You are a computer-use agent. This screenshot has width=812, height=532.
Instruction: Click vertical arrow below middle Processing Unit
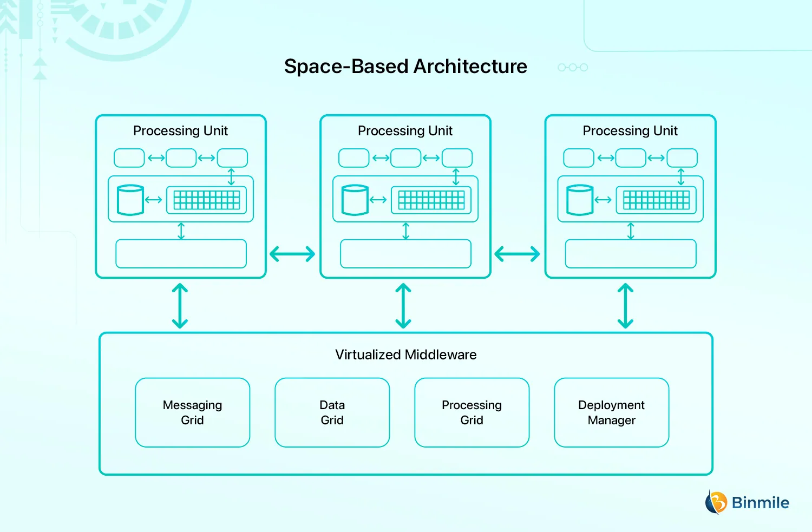[403, 306]
